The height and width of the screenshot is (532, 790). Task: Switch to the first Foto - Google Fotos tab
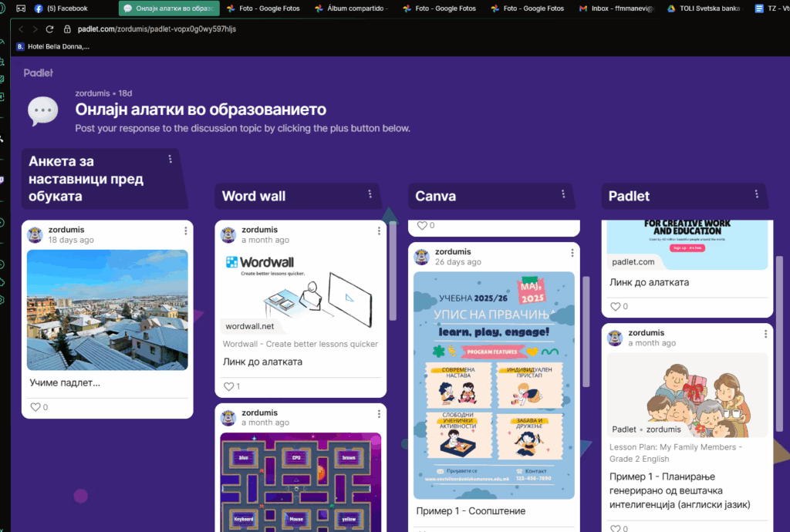[263, 8]
